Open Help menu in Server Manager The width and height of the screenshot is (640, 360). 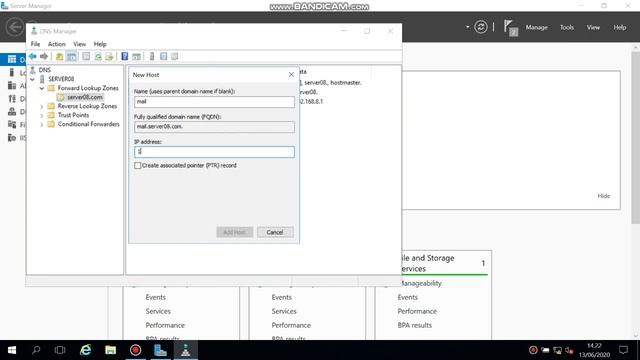pyautogui.click(x=620, y=27)
